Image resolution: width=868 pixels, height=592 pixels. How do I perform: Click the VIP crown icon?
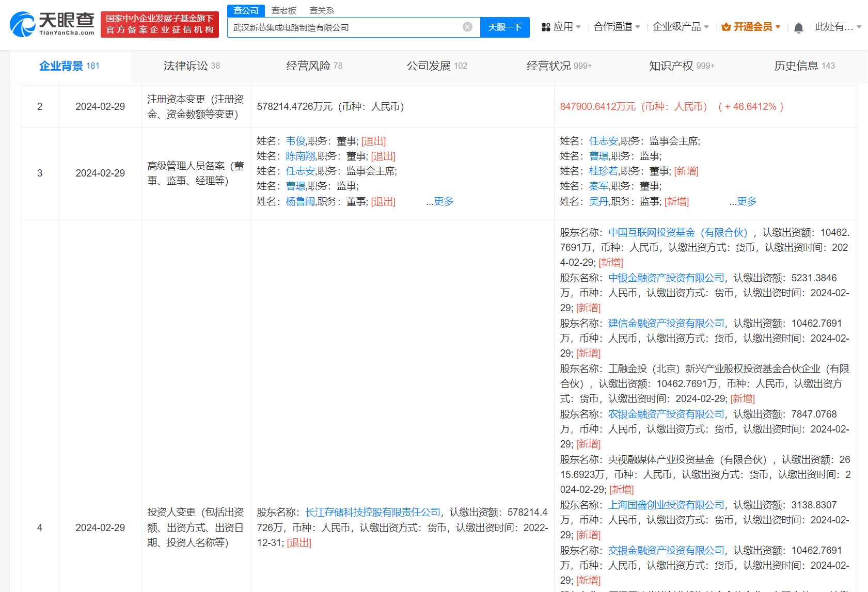(726, 27)
